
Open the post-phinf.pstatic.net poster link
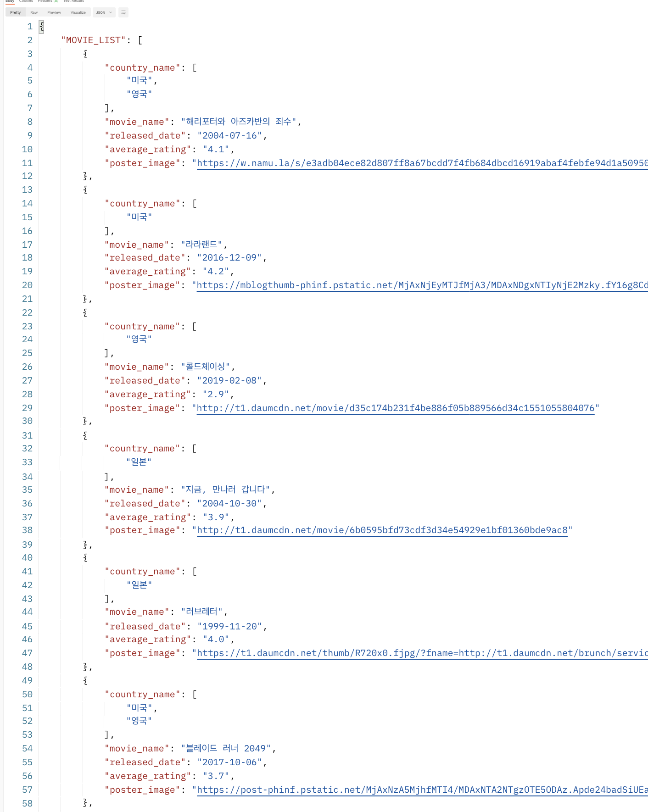pos(422,790)
